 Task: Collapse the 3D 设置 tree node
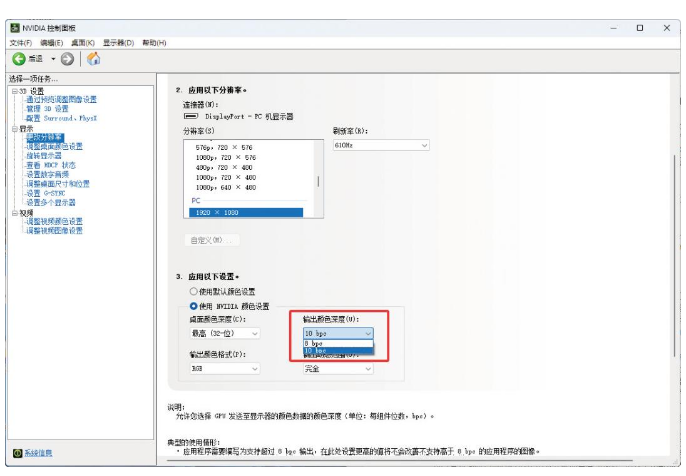[13, 91]
